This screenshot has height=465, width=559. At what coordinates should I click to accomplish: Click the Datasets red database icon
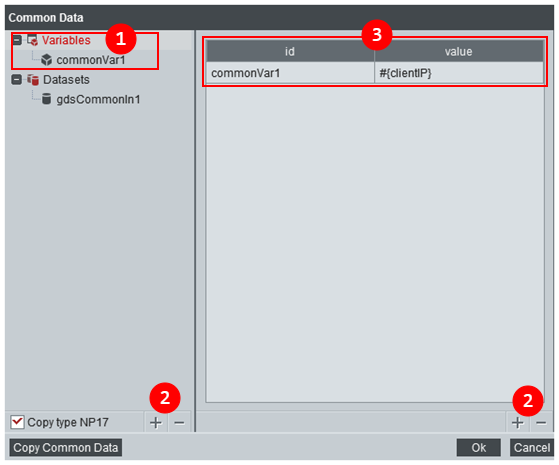[33, 80]
